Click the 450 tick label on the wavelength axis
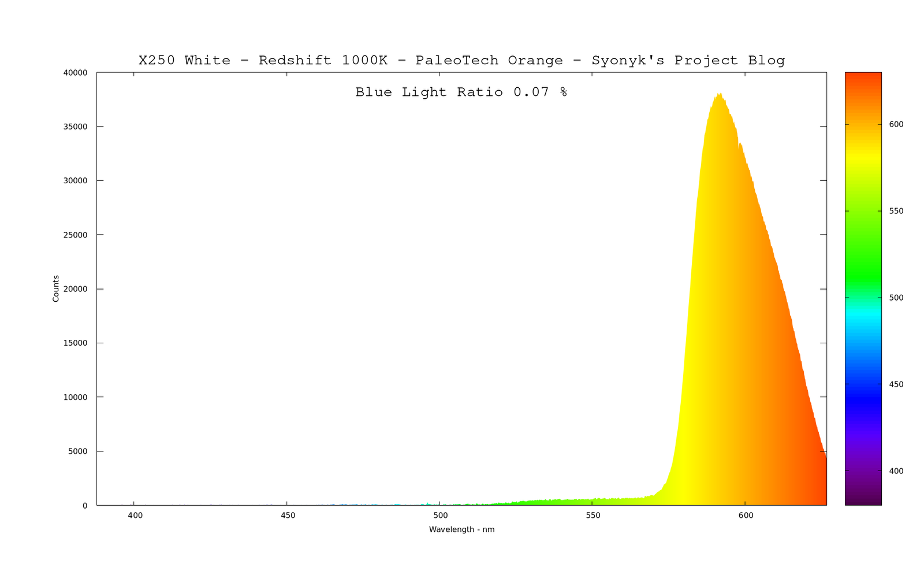Image resolution: width=924 pixels, height=578 pixels. tap(287, 516)
